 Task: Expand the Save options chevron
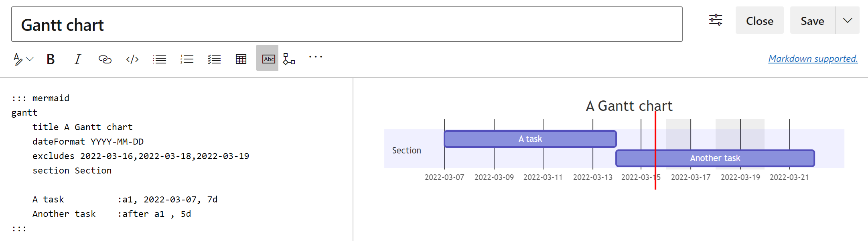(x=847, y=20)
